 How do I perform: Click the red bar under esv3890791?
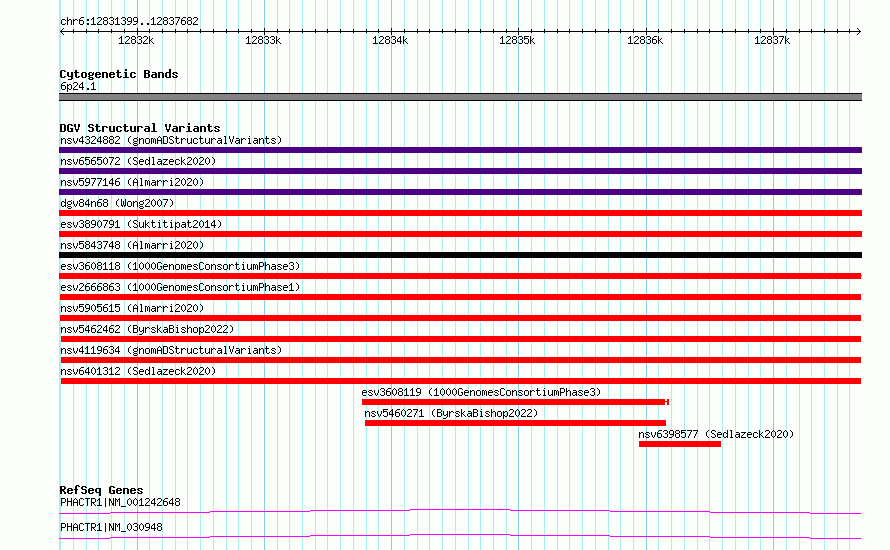click(460, 234)
